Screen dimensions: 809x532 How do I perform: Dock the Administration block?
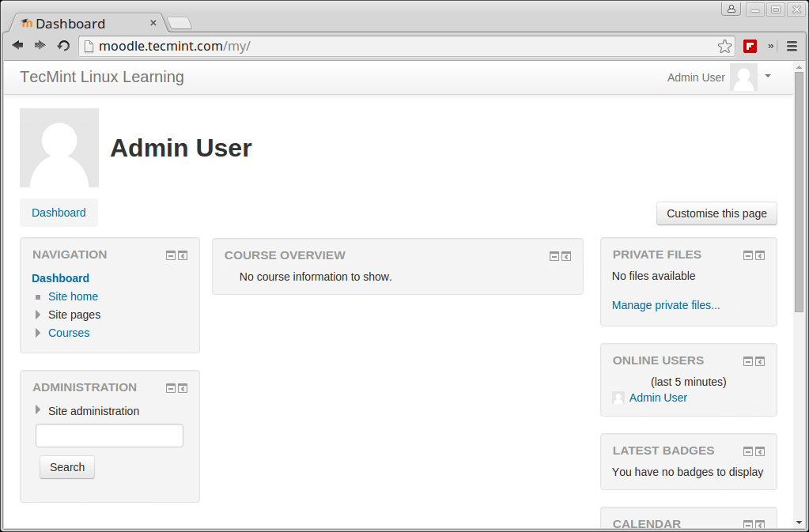point(183,388)
